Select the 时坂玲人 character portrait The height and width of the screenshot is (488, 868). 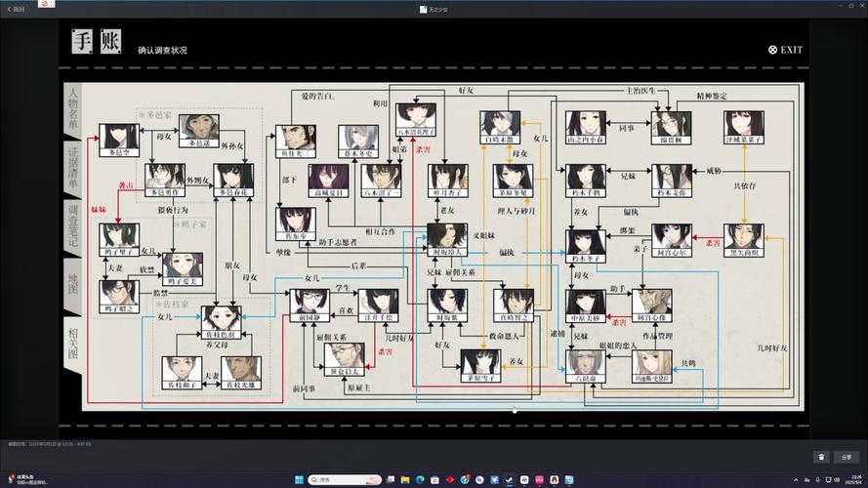(447, 237)
